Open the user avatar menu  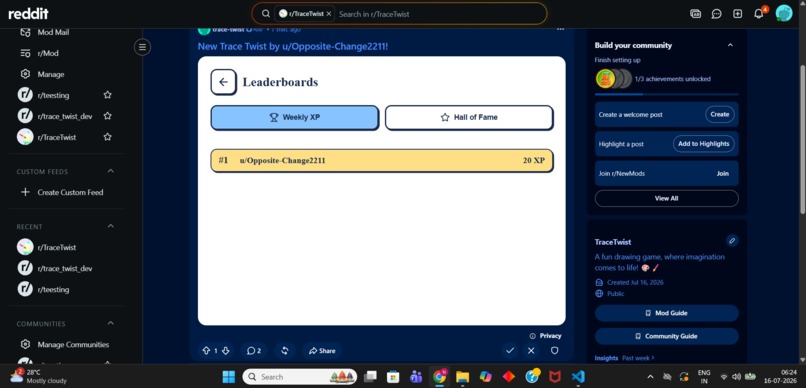tap(784, 13)
